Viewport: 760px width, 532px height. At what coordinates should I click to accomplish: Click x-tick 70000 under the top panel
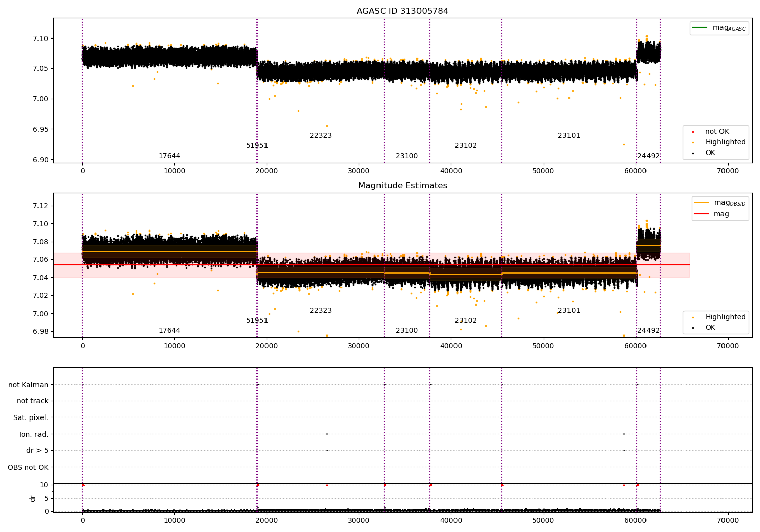pos(728,171)
